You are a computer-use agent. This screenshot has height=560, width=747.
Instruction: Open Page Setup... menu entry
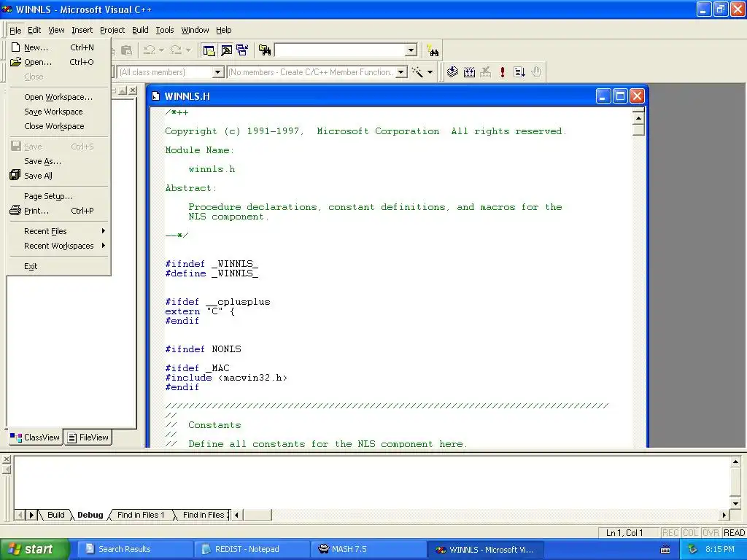click(59, 196)
